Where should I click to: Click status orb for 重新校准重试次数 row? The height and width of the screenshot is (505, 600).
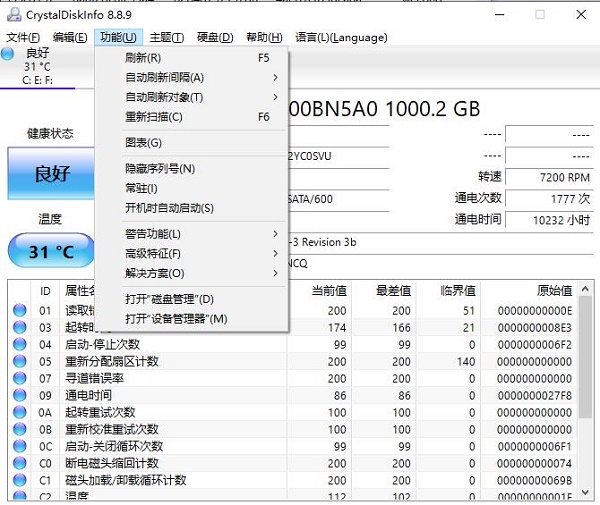[x=20, y=429]
